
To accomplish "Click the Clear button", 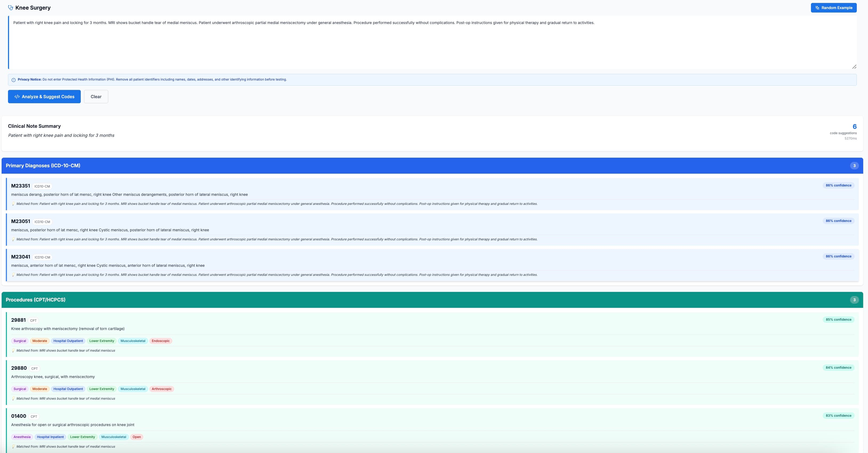I will (x=96, y=97).
